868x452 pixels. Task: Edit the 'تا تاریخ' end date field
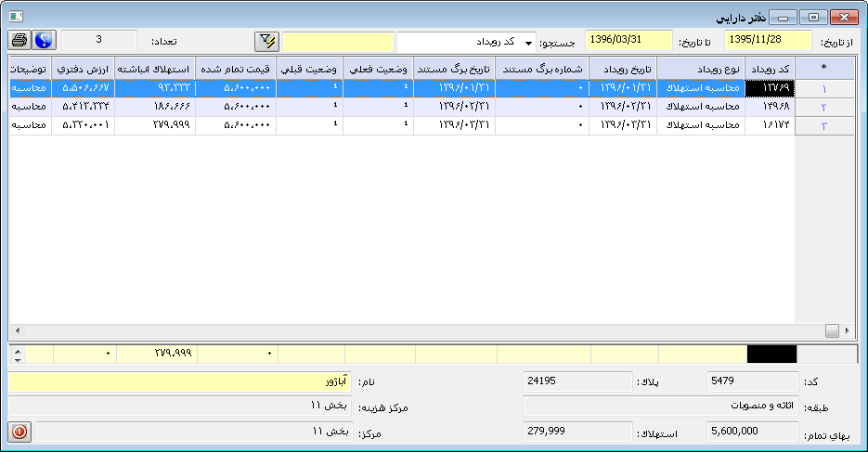[x=628, y=41]
